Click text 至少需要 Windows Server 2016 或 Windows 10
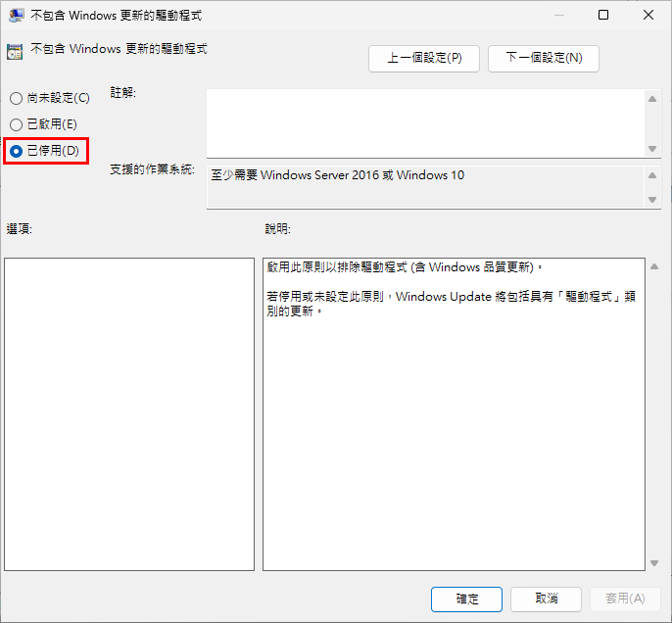Image resolution: width=672 pixels, height=623 pixels. click(337, 175)
